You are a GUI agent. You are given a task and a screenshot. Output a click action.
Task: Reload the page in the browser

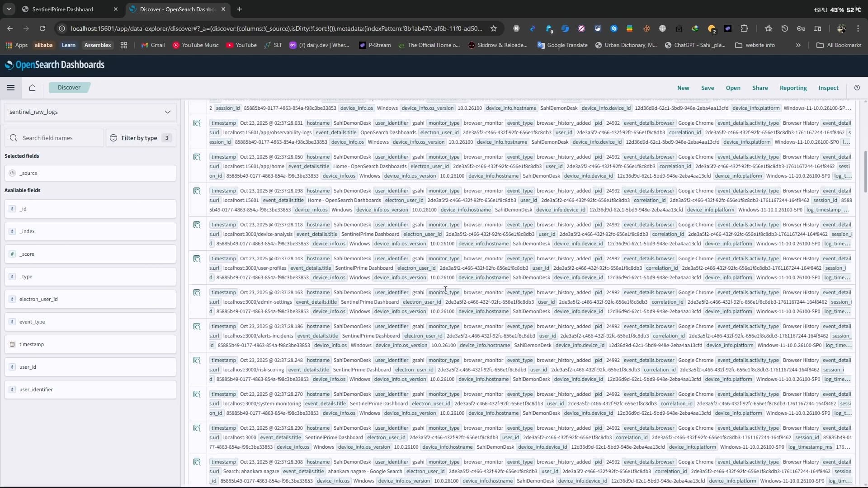pyautogui.click(x=42, y=28)
